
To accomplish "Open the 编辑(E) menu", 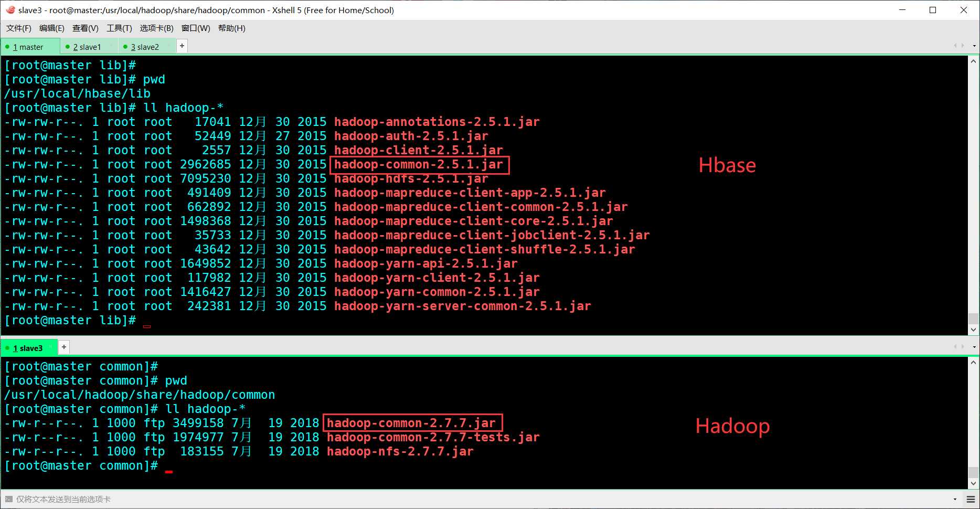I will tap(51, 28).
